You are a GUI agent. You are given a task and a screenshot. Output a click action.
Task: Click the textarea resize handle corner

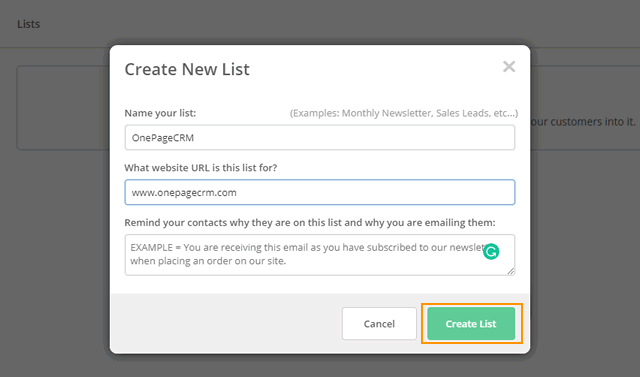coord(511,271)
